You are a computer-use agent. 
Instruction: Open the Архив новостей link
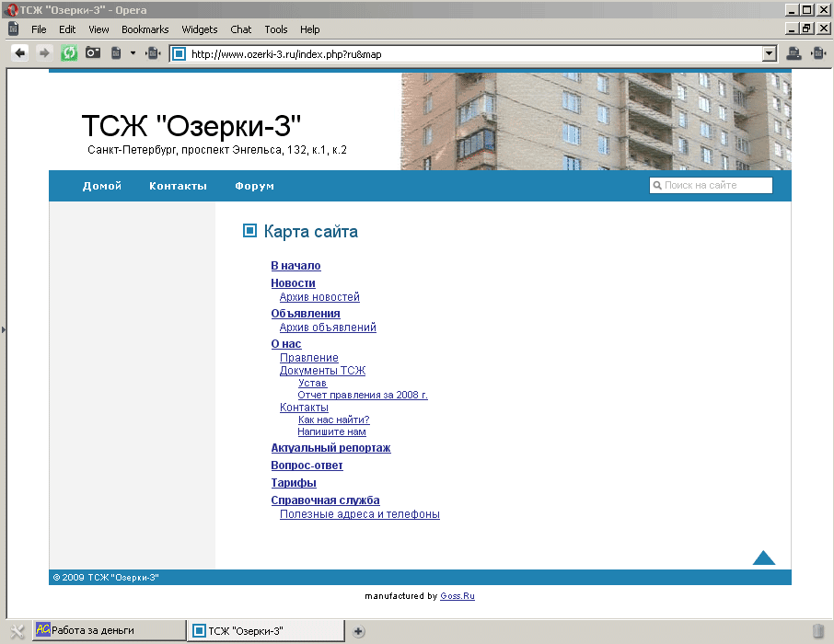319,297
